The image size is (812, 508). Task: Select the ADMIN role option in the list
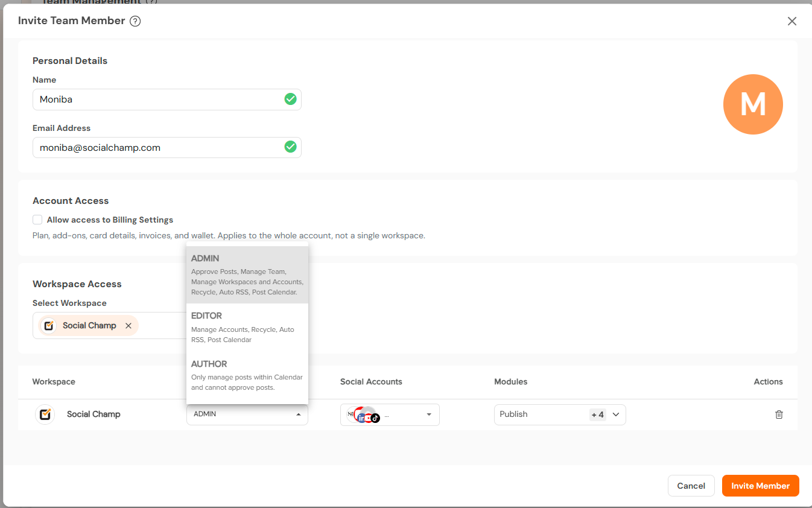[247, 275]
